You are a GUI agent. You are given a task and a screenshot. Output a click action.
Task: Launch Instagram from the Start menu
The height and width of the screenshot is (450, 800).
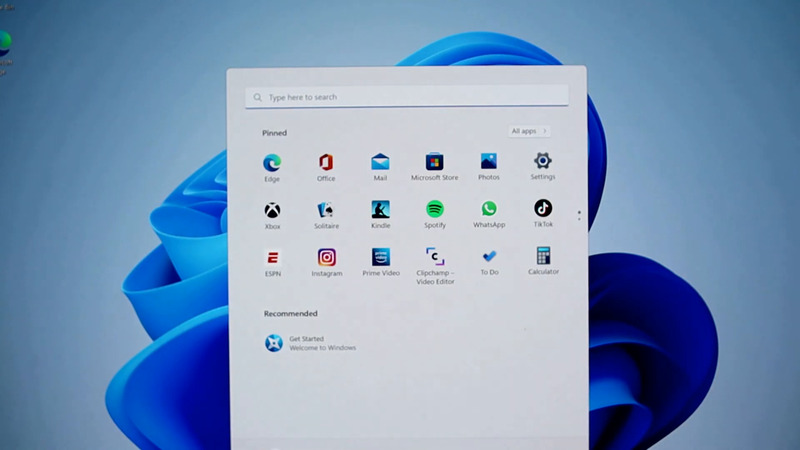click(x=326, y=258)
